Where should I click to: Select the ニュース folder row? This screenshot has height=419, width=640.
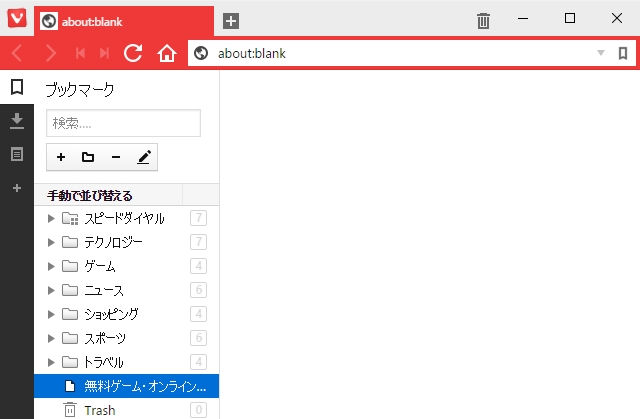tap(127, 290)
